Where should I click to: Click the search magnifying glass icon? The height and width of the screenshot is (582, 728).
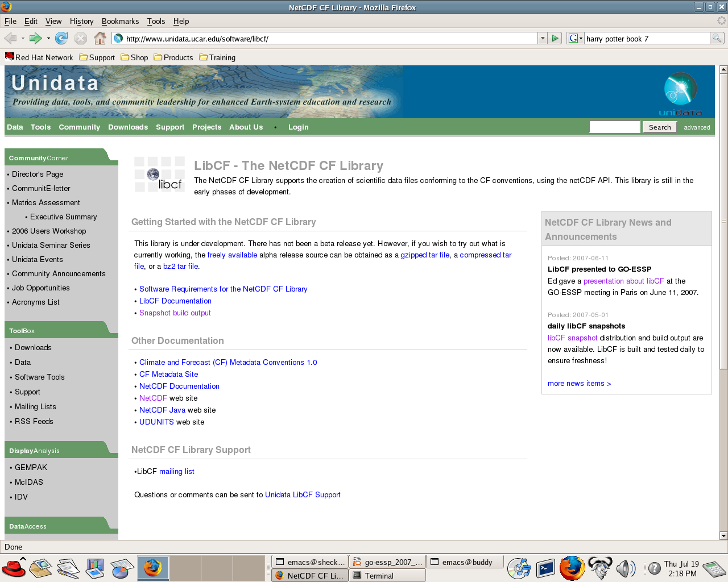point(717,38)
